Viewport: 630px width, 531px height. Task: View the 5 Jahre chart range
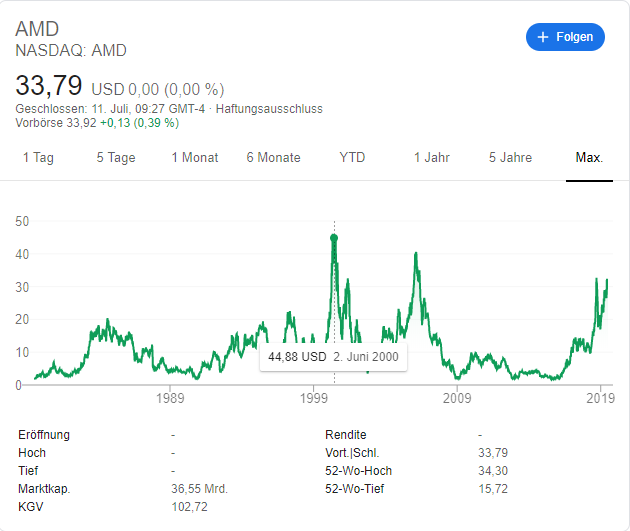(x=510, y=157)
